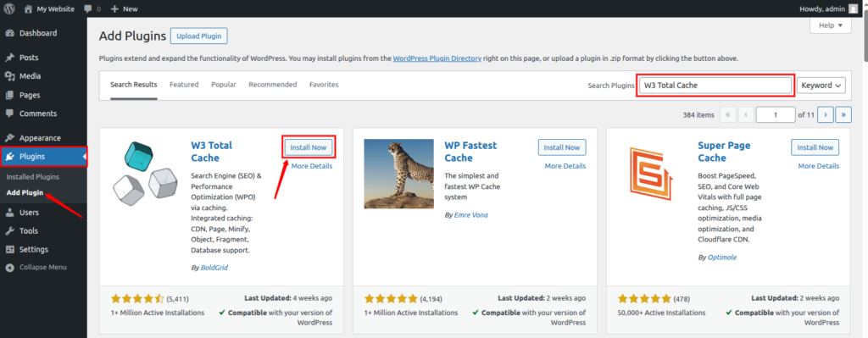Click the Posts pushpin icon
868x338 pixels.
[x=9, y=58]
